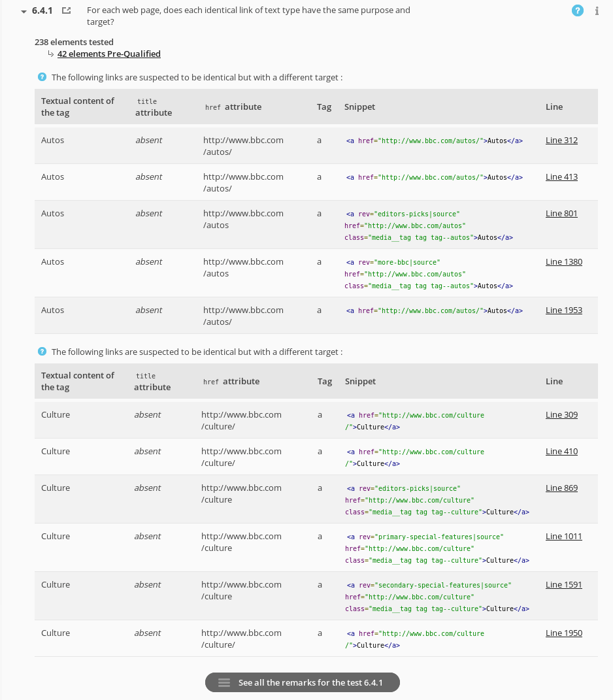Collapse the 6.4.1 test section arrow
Screen dimensions: 613x700
[24, 11]
